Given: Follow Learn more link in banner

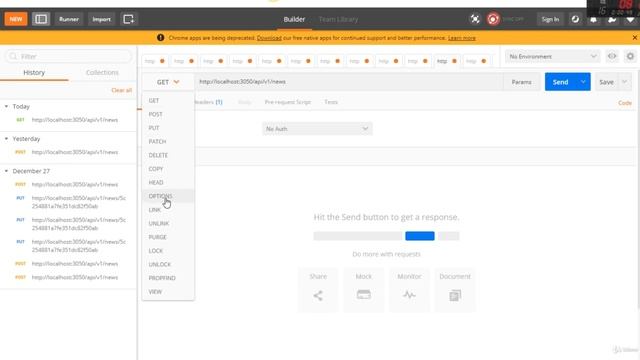Looking at the screenshot, I should [x=462, y=38].
